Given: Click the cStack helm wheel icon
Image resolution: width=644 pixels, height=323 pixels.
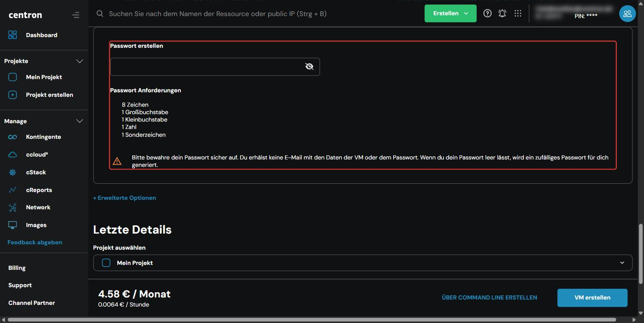Looking at the screenshot, I should click(x=13, y=172).
